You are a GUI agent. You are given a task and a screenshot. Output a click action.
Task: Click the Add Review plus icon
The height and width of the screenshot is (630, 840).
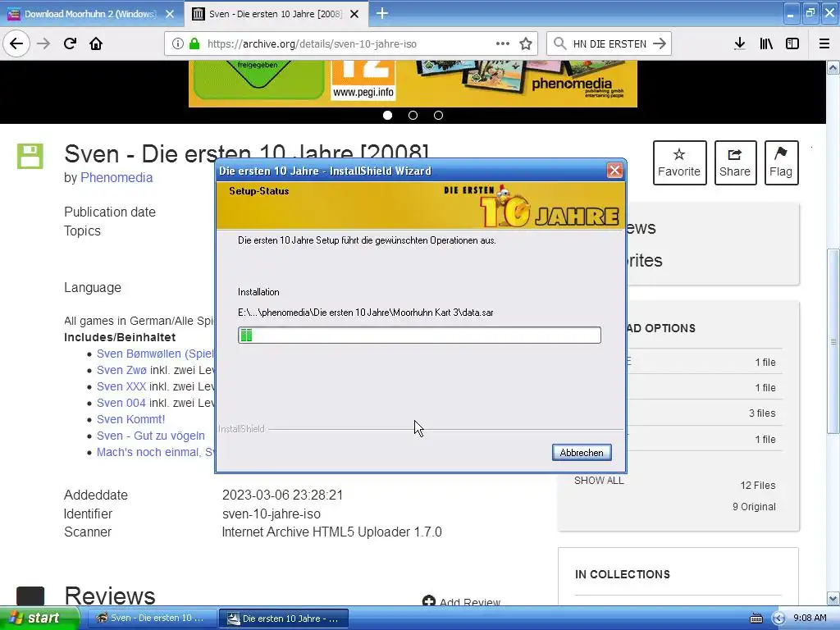(x=428, y=601)
